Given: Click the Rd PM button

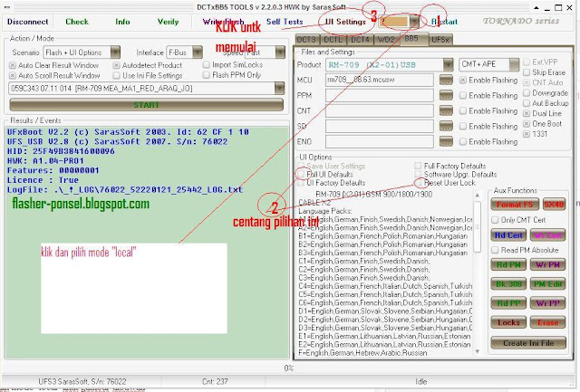Looking at the screenshot, I should pyautogui.click(x=508, y=264).
